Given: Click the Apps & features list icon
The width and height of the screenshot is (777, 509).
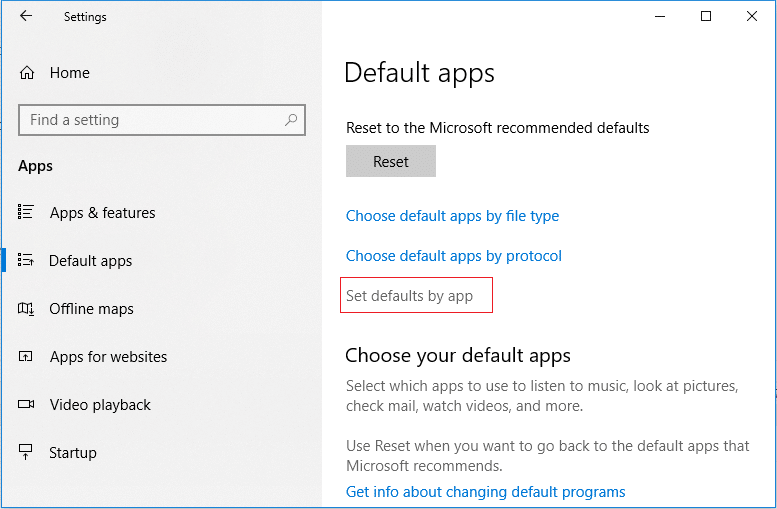Looking at the screenshot, I should tap(26, 213).
